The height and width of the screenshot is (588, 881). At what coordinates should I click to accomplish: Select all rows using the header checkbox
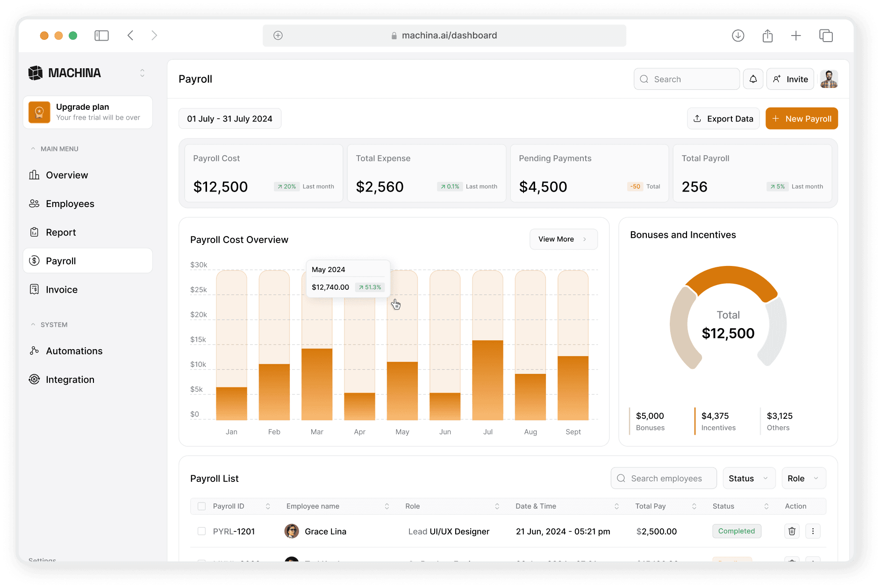(x=201, y=506)
